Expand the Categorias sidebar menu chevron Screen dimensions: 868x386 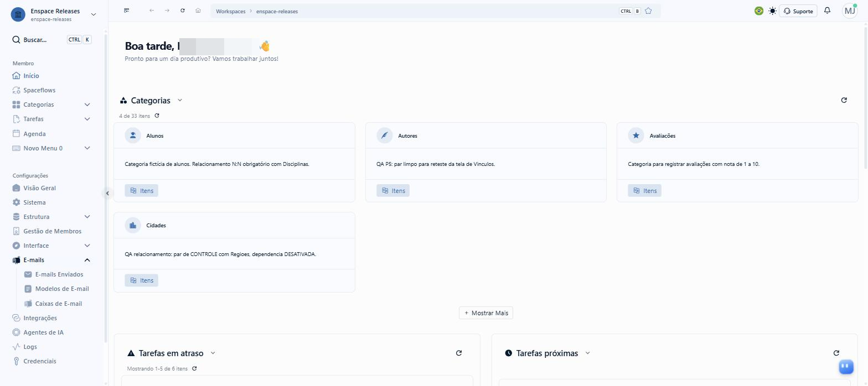point(87,105)
